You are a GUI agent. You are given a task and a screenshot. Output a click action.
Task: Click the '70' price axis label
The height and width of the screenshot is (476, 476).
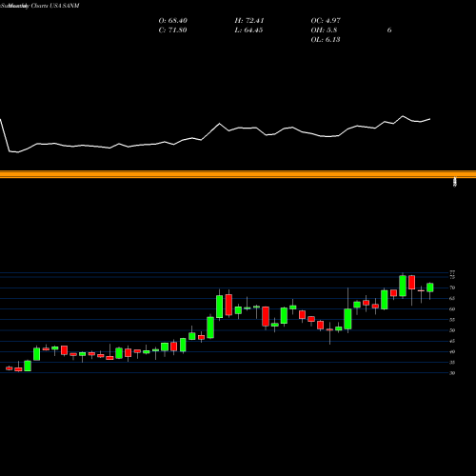tap(452, 288)
